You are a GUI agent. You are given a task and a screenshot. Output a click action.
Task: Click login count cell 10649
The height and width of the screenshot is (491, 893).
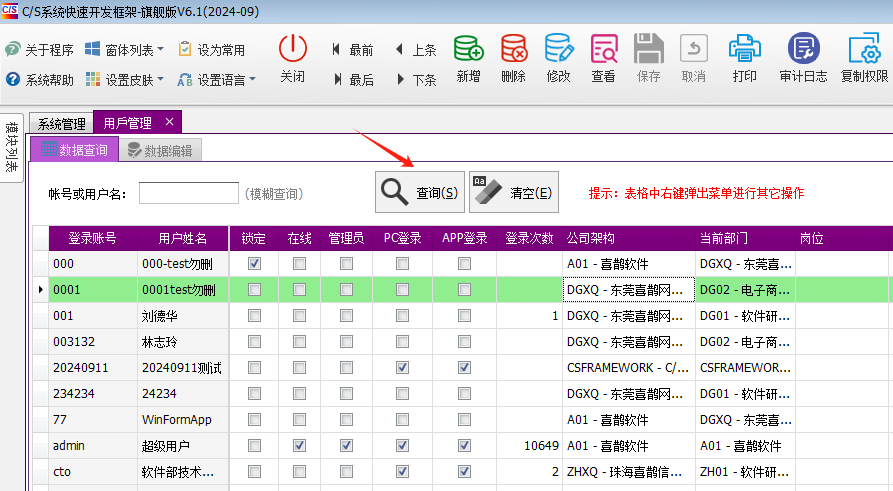(529, 445)
